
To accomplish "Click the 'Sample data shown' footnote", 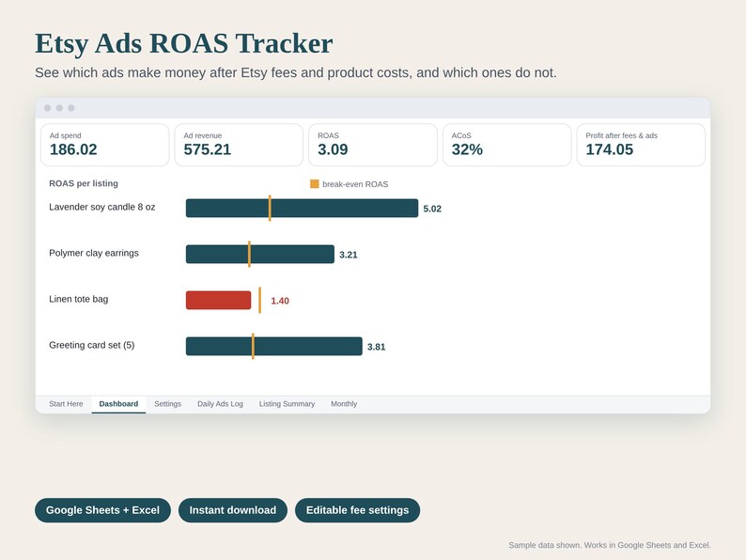I will pos(610,545).
